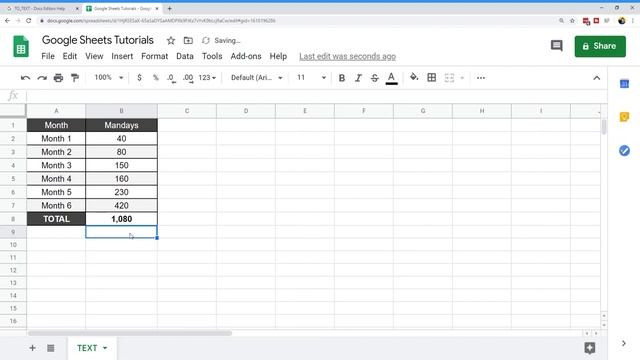The width and height of the screenshot is (640, 360).
Task: Open the Format menu
Action: [155, 56]
